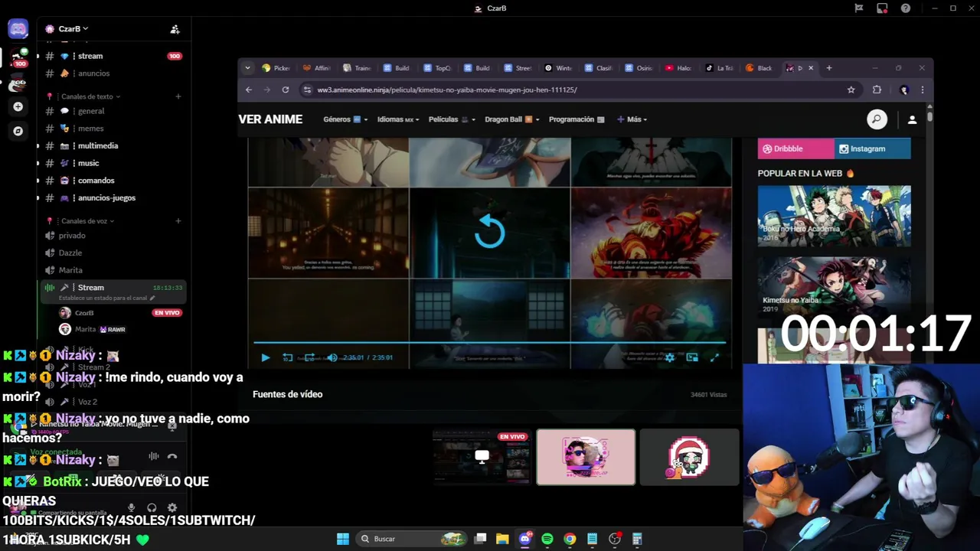Add a channel to Canales de texto

coord(178,96)
